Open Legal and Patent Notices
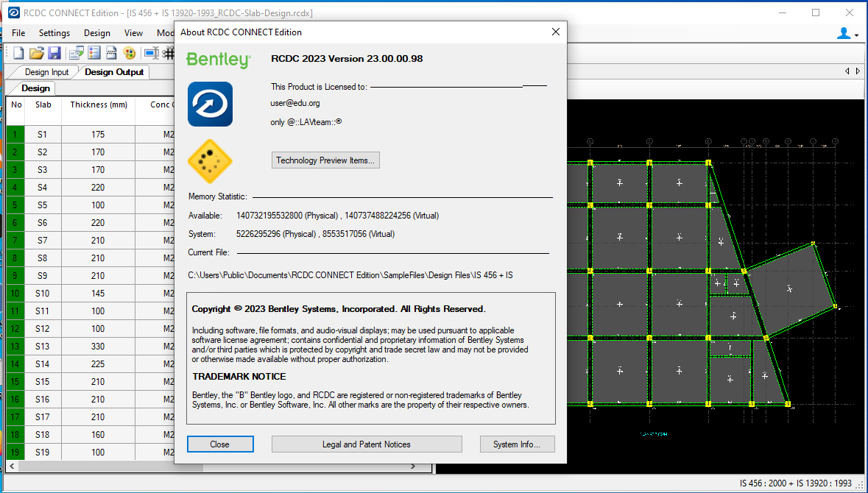868x493 pixels. [367, 444]
